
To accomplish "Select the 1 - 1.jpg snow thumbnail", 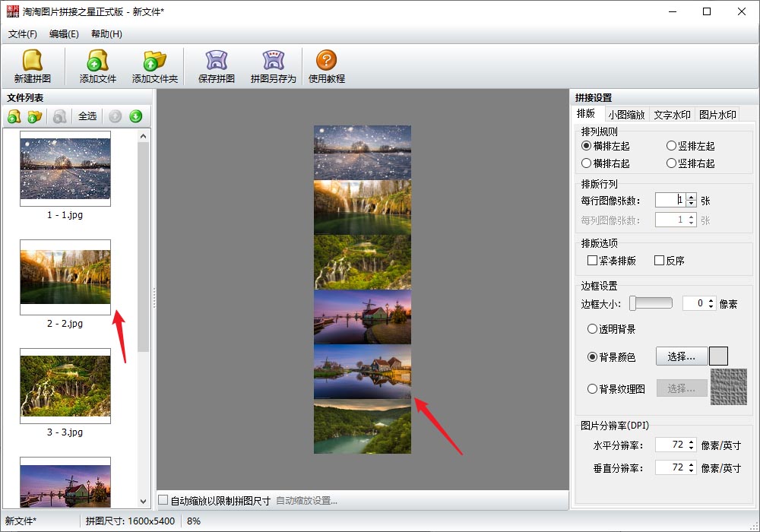I will click(x=65, y=169).
